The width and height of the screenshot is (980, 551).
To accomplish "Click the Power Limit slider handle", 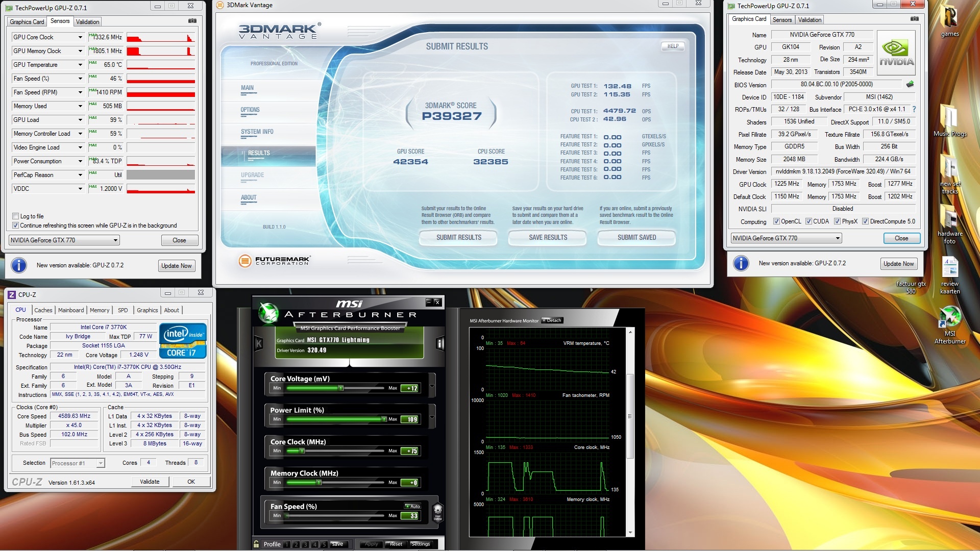I will (384, 419).
